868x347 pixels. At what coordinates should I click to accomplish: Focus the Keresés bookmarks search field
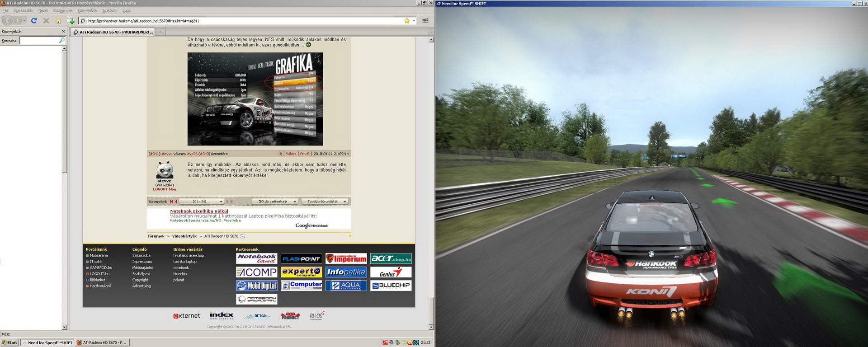pos(39,40)
